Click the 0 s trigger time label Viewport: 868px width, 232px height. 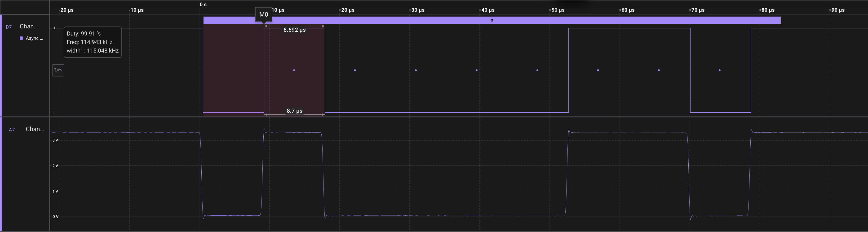pos(203,4)
